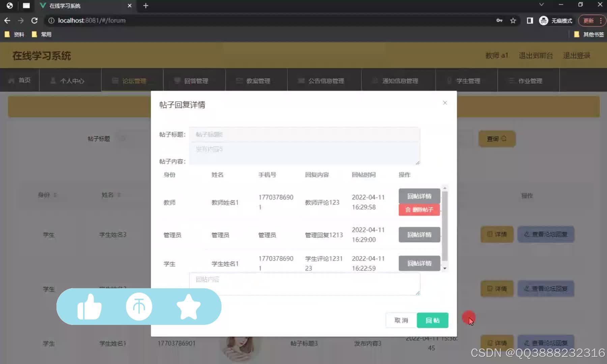
Task: Click the thumbs-up like icon
Action: 89,306
